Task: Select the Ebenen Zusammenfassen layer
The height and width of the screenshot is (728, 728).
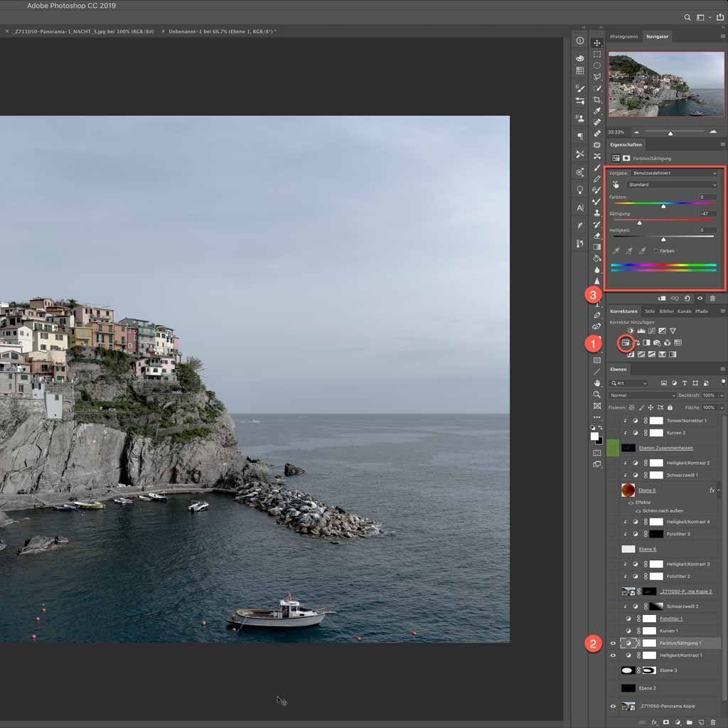Action: 665,448
